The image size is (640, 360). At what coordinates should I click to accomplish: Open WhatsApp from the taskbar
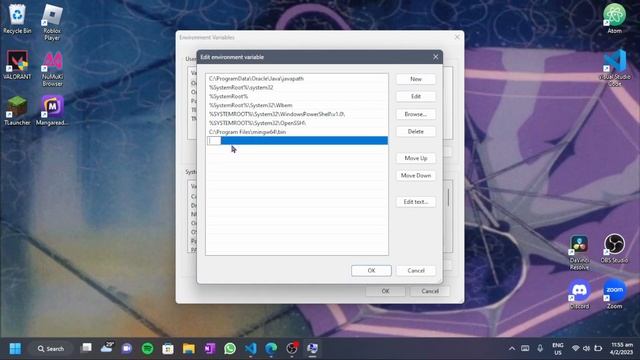click(x=230, y=348)
